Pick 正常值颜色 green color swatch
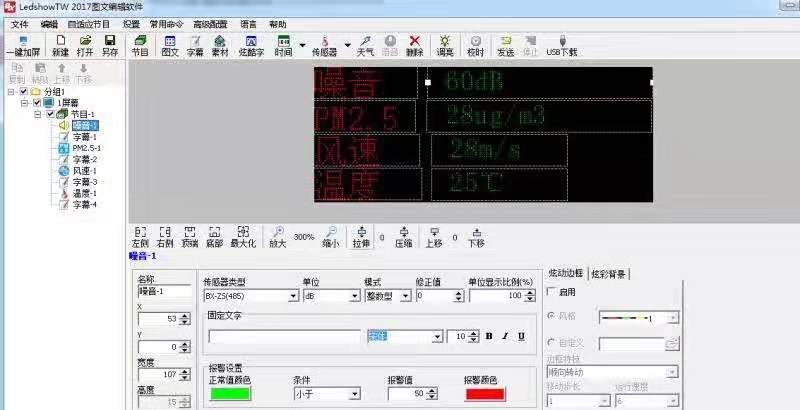Viewport: 800px width, 410px height. tap(231, 394)
